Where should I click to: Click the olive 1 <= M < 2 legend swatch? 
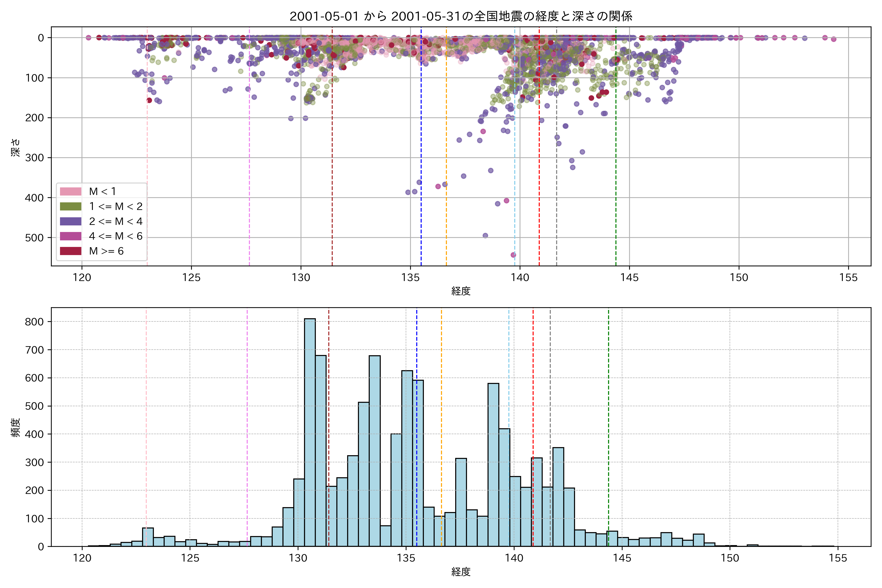pyautogui.click(x=71, y=206)
